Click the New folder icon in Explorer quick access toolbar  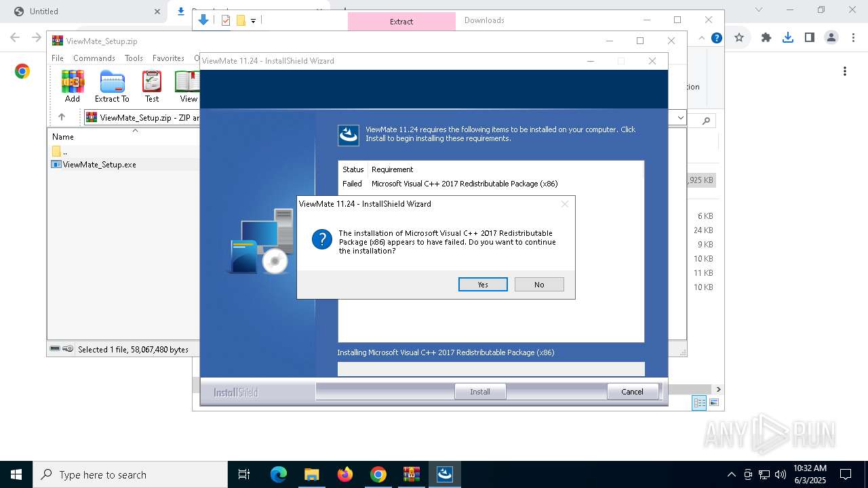(241, 20)
